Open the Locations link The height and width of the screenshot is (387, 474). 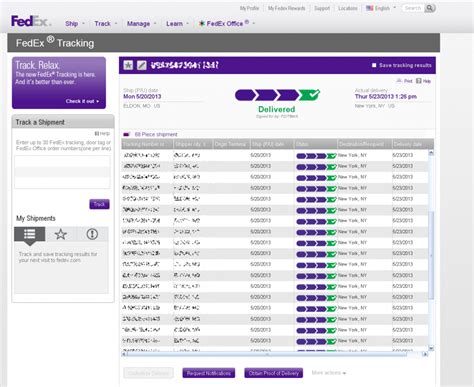(x=348, y=8)
